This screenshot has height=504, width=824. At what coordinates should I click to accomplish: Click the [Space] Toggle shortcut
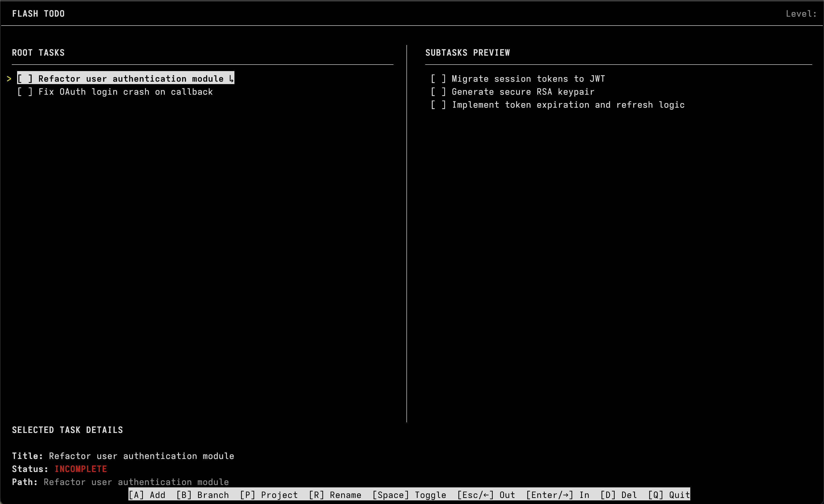pos(409,495)
